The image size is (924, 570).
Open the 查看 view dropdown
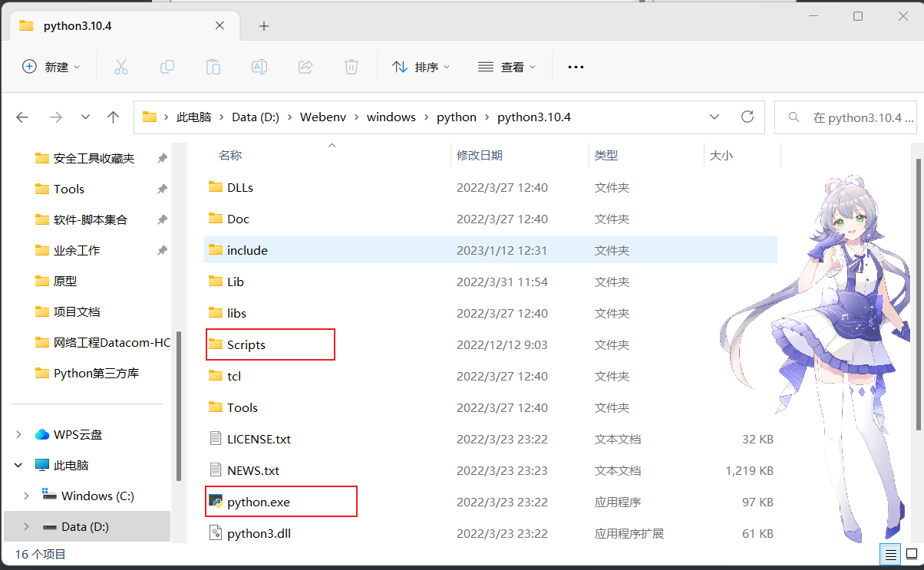point(507,67)
